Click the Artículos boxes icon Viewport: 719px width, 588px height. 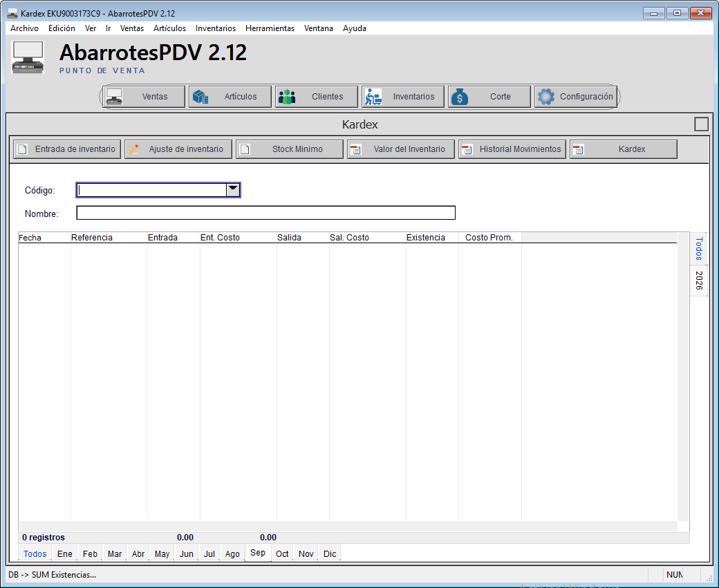click(x=200, y=97)
